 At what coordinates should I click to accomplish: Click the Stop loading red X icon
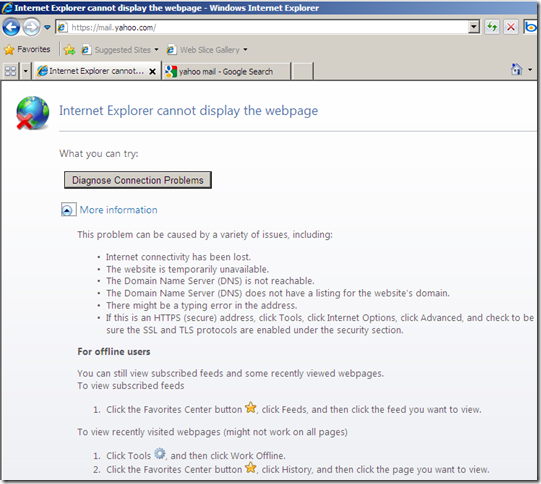point(511,27)
